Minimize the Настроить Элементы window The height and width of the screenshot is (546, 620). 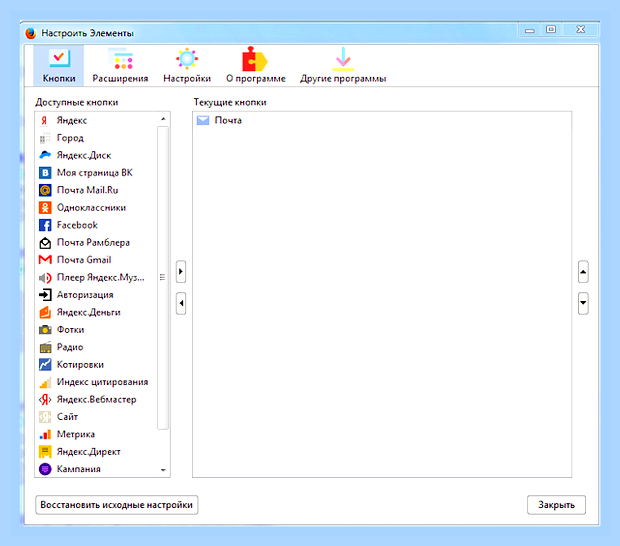tap(530, 30)
